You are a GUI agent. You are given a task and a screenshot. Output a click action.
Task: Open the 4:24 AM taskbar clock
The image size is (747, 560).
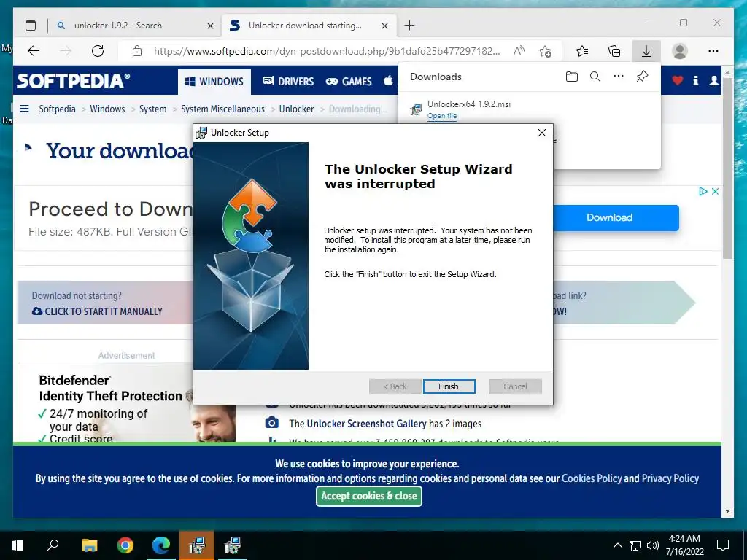[x=684, y=545]
